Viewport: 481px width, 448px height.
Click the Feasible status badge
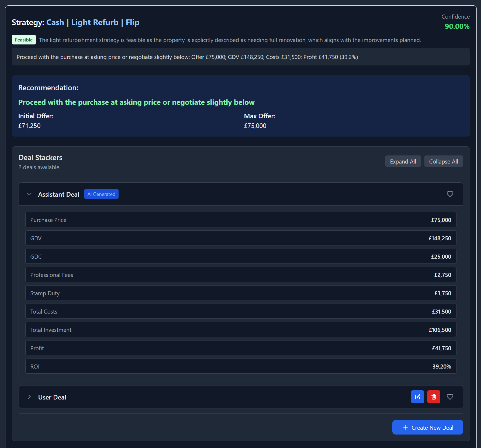pyautogui.click(x=24, y=40)
